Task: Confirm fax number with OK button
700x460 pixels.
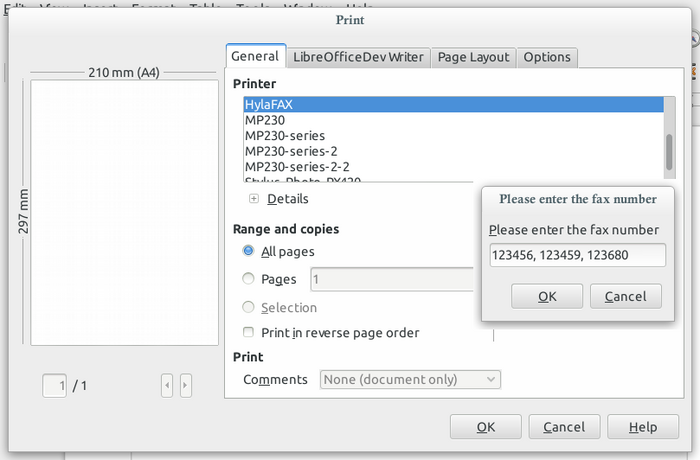Action: coord(546,296)
